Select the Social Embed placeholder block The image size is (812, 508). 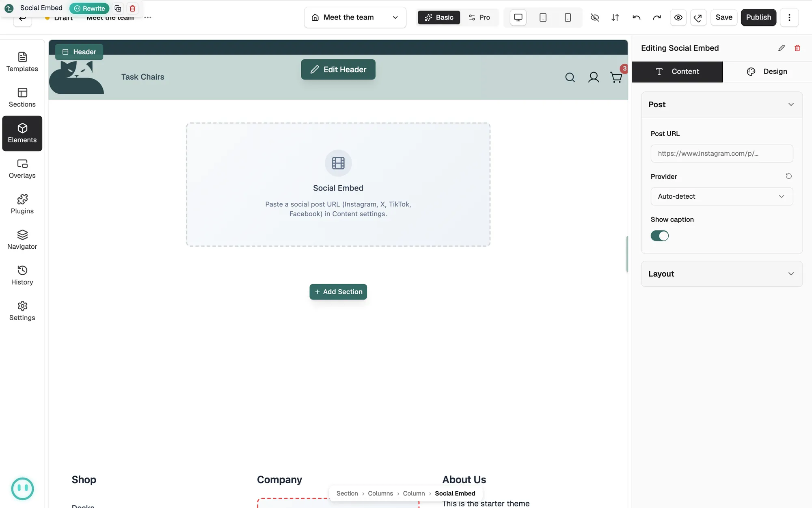pyautogui.click(x=338, y=185)
